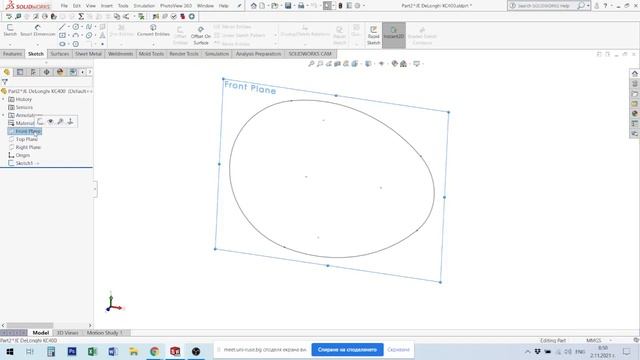Open the Insert menu
Screen dimensions: 640x360
(x=107, y=6)
